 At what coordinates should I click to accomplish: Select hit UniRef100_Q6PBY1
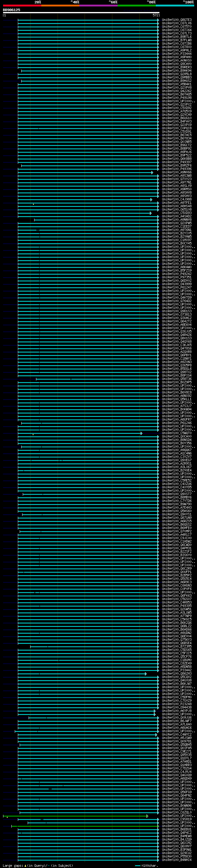(x=177, y=355)
